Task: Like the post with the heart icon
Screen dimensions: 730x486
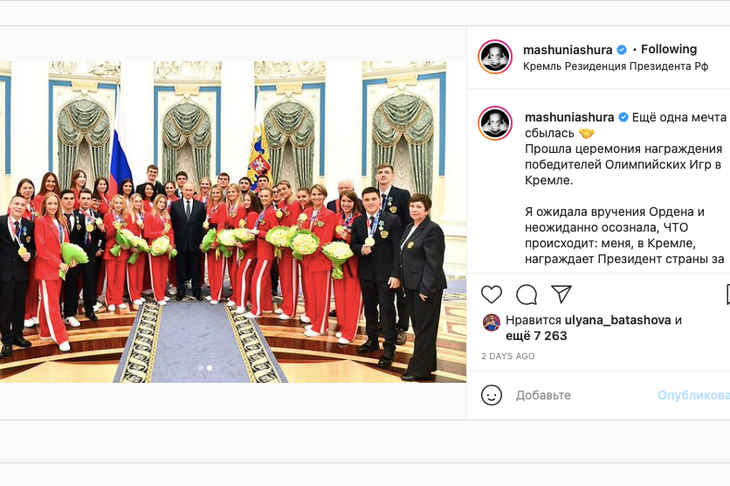Action: (491, 295)
